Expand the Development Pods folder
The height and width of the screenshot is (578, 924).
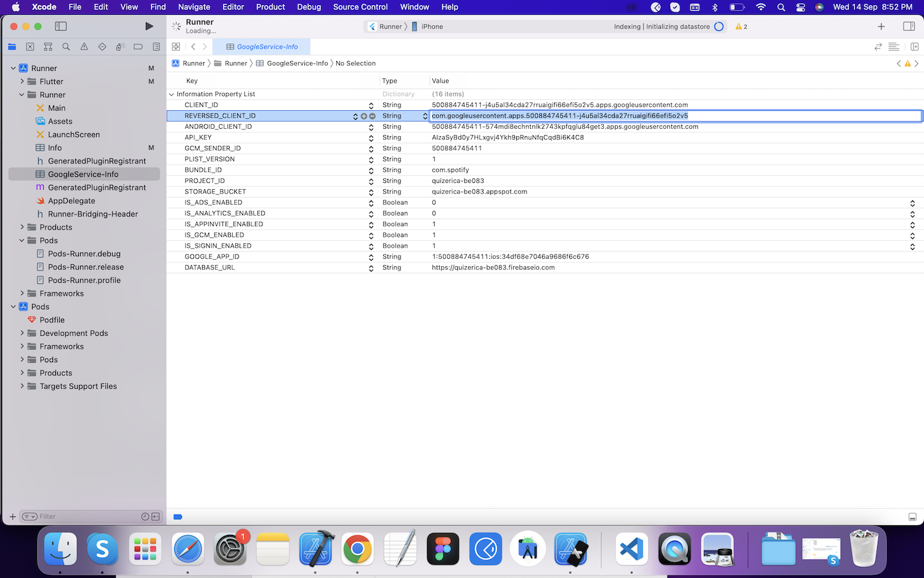click(x=22, y=333)
